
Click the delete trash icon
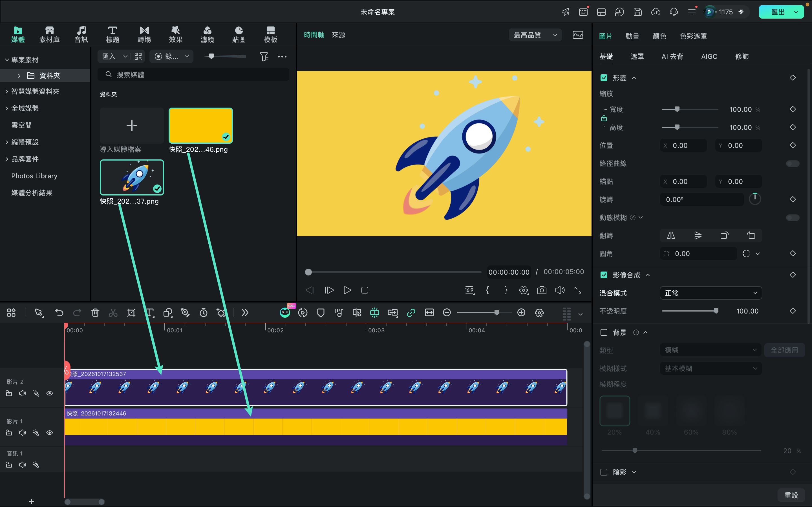pos(95,313)
